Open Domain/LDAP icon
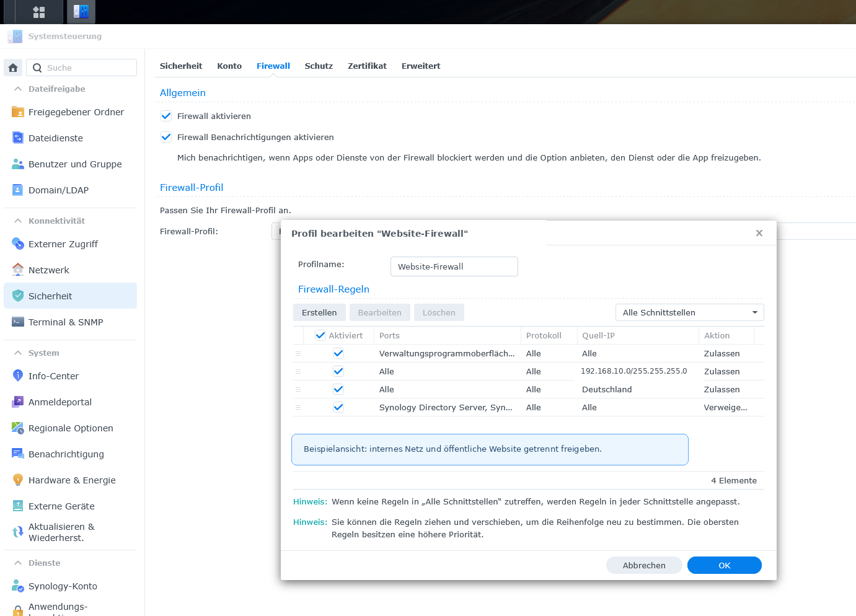This screenshot has width=856, height=616. tap(18, 190)
